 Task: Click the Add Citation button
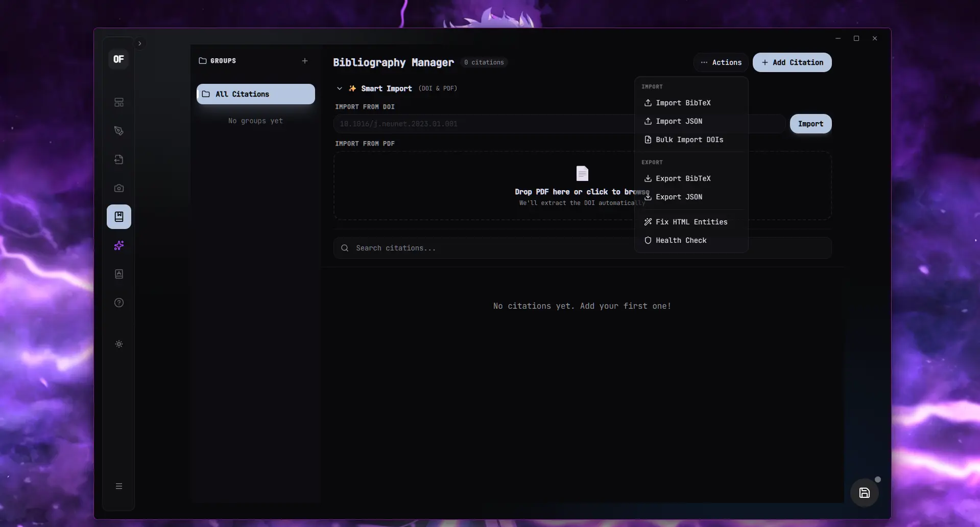792,62
